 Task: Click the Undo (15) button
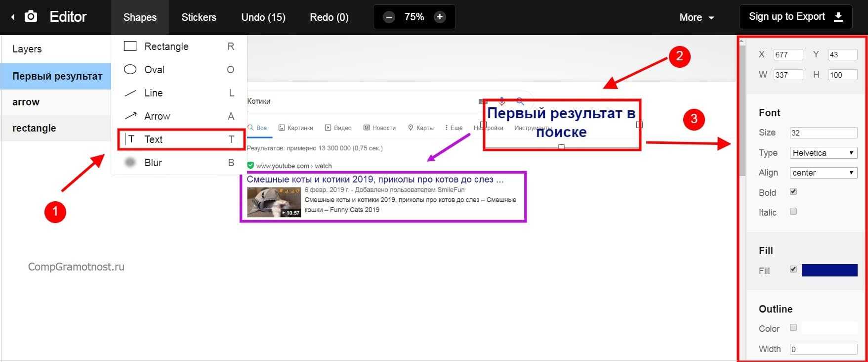[263, 17]
